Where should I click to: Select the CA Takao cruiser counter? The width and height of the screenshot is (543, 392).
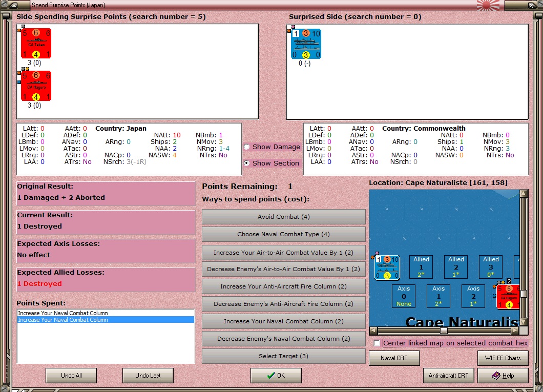click(x=36, y=43)
